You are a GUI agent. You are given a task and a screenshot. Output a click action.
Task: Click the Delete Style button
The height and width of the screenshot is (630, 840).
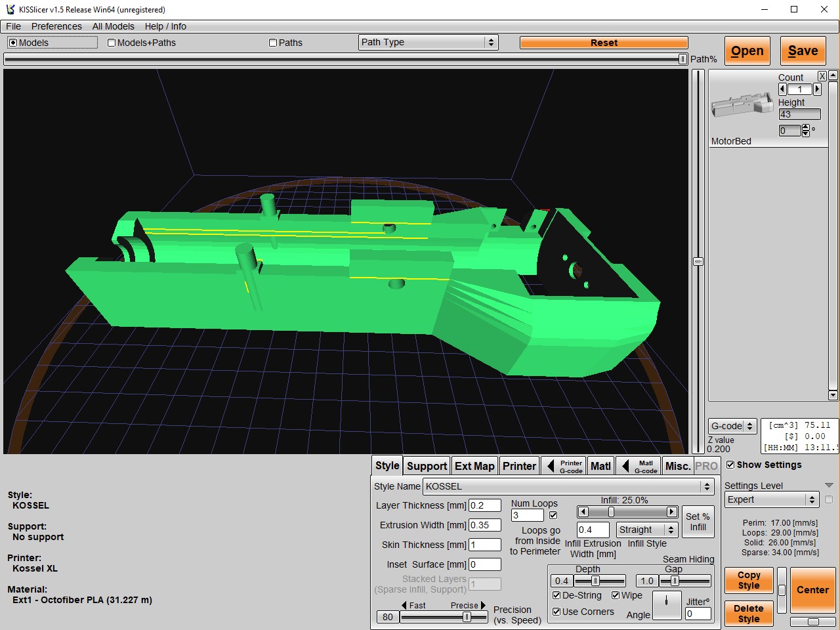click(749, 614)
